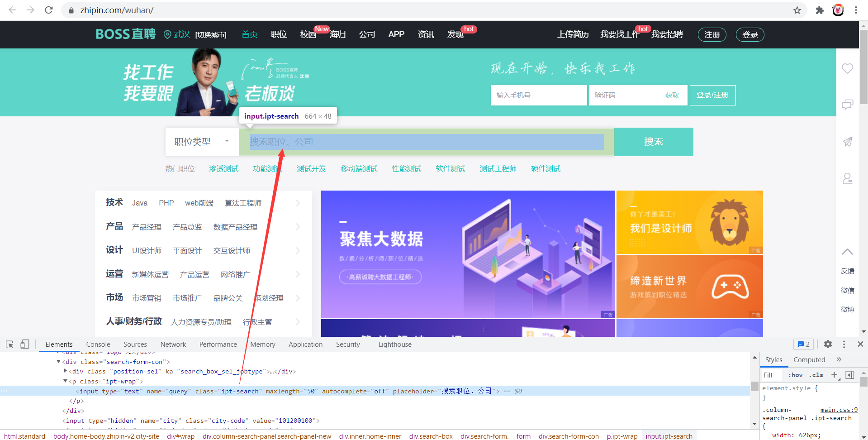
Task: Reload the page with refresh icon
Action: pyautogui.click(x=49, y=10)
